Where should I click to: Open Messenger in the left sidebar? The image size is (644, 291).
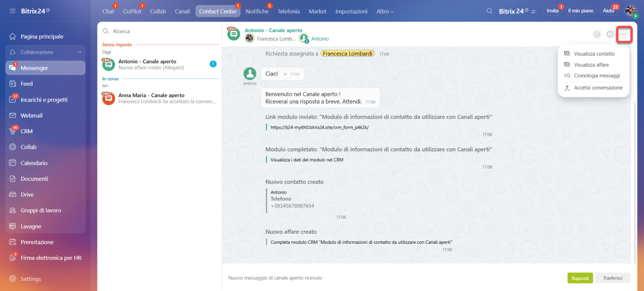click(x=45, y=68)
